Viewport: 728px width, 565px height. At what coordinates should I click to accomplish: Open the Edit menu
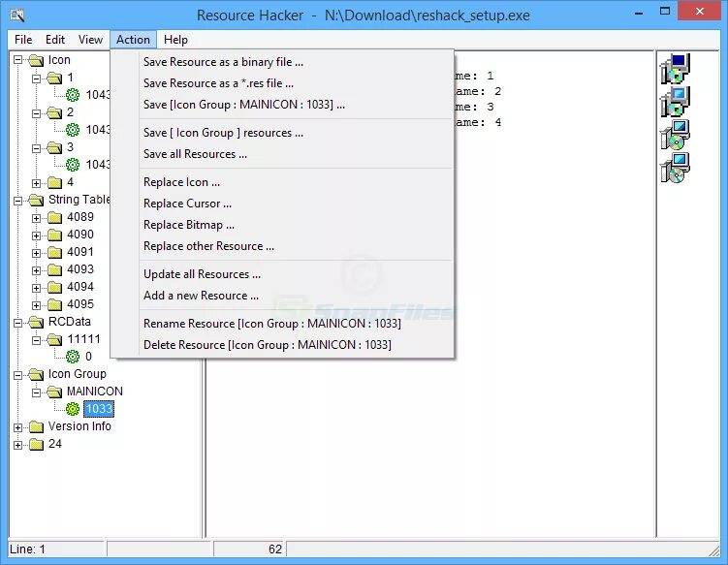55,40
